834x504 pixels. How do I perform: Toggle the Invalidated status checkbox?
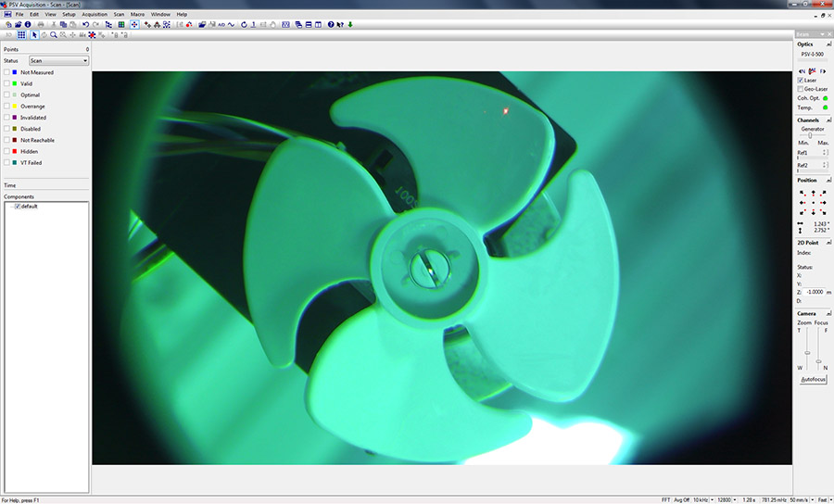[6, 118]
